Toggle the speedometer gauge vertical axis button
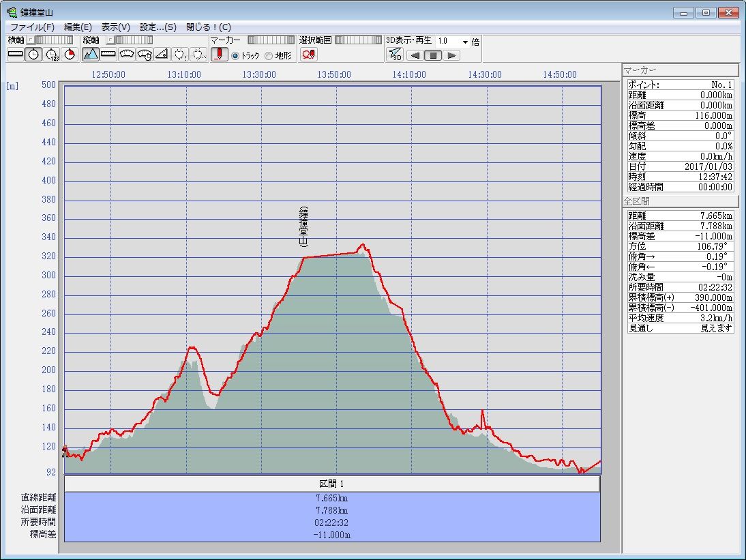Viewport: 746px width, 560px height. coord(126,55)
